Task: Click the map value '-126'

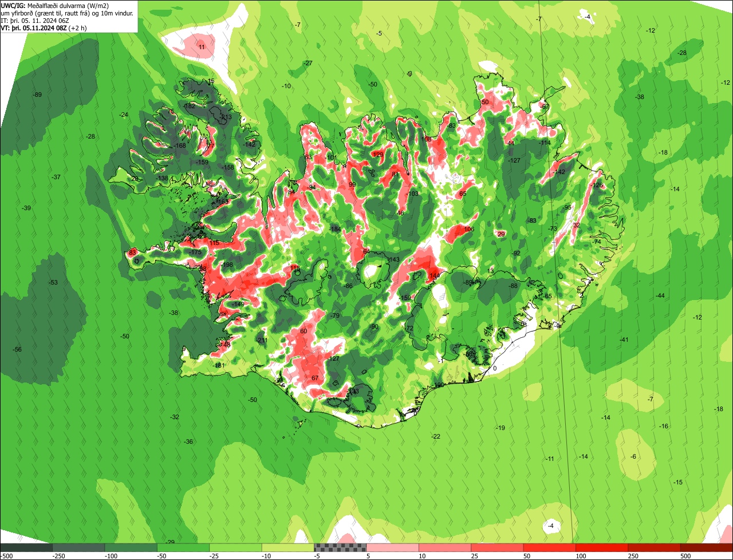Action: click(x=597, y=185)
